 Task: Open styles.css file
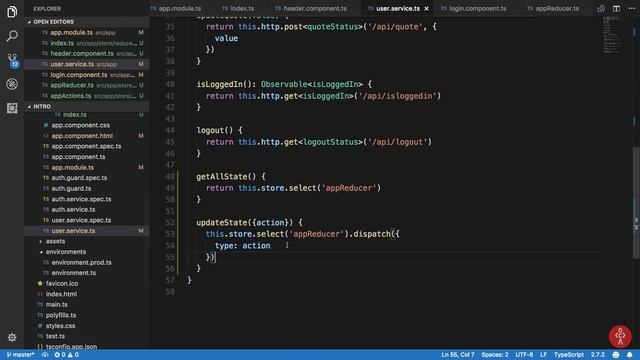[60, 326]
